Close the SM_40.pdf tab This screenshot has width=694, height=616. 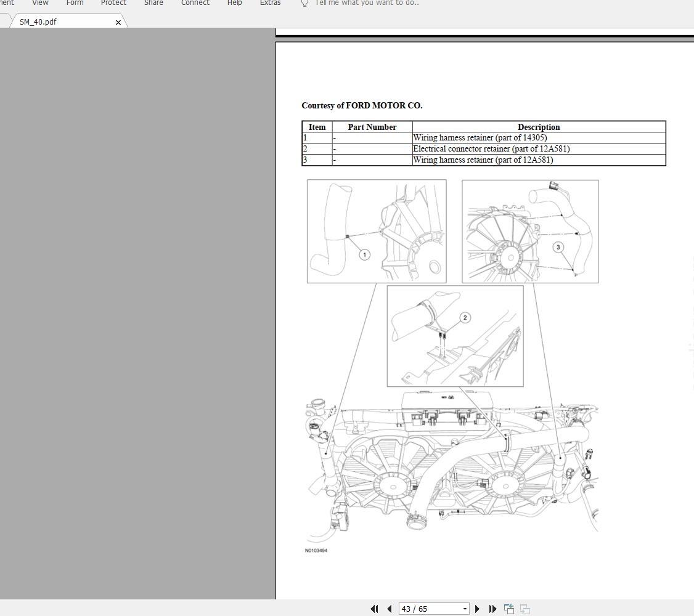pyautogui.click(x=118, y=22)
